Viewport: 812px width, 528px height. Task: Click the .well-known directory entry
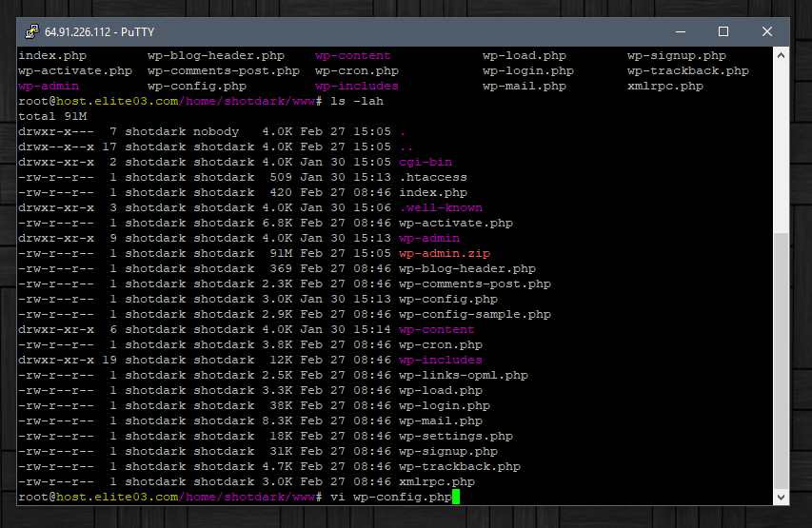[441, 207]
